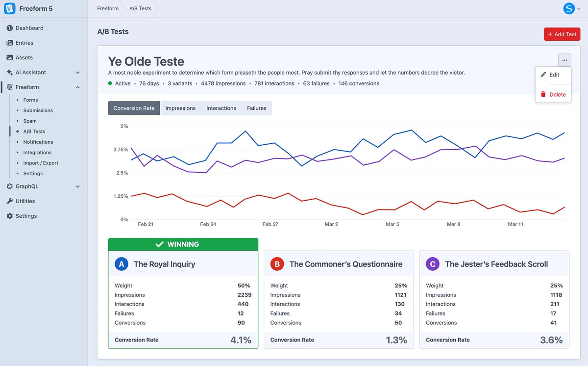Expand the GraphQL chevron
The height and width of the screenshot is (366, 588).
pyautogui.click(x=77, y=186)
